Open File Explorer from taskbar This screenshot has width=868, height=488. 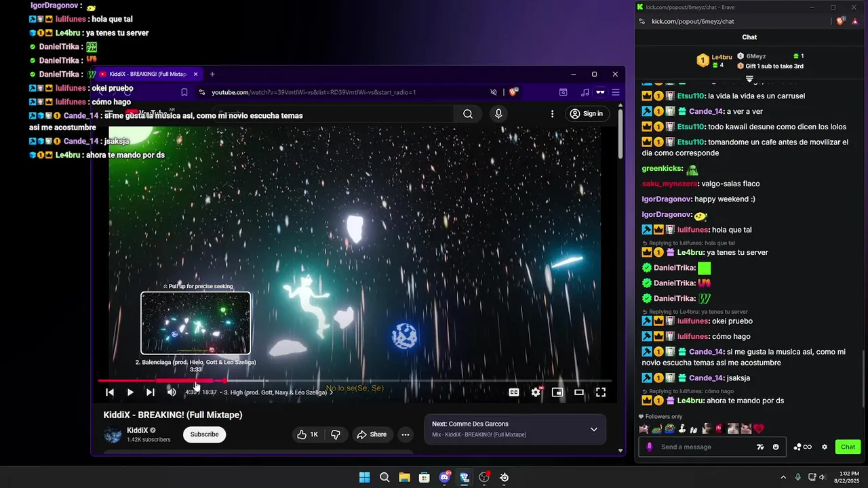pos(404,477)
